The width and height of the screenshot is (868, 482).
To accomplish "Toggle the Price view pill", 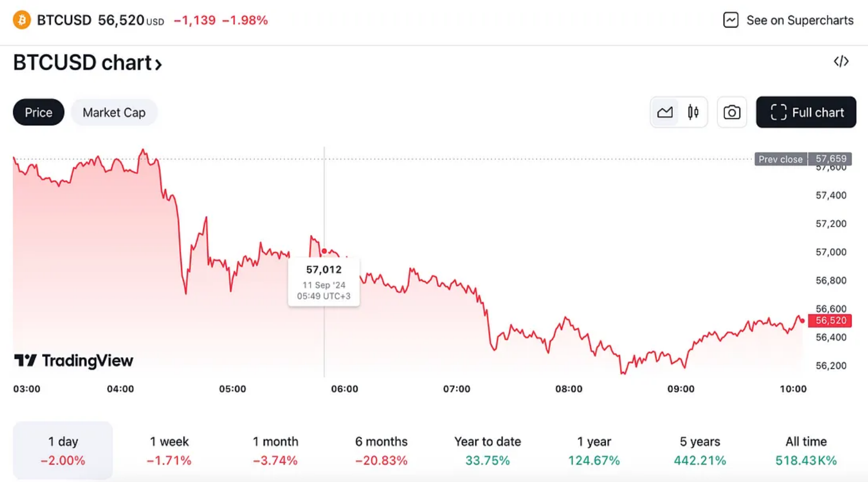I will (x=39, y=112).
